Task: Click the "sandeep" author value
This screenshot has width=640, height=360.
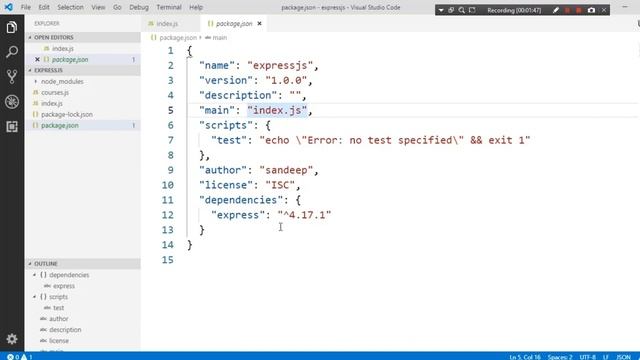Action: (x=286, y=170)
